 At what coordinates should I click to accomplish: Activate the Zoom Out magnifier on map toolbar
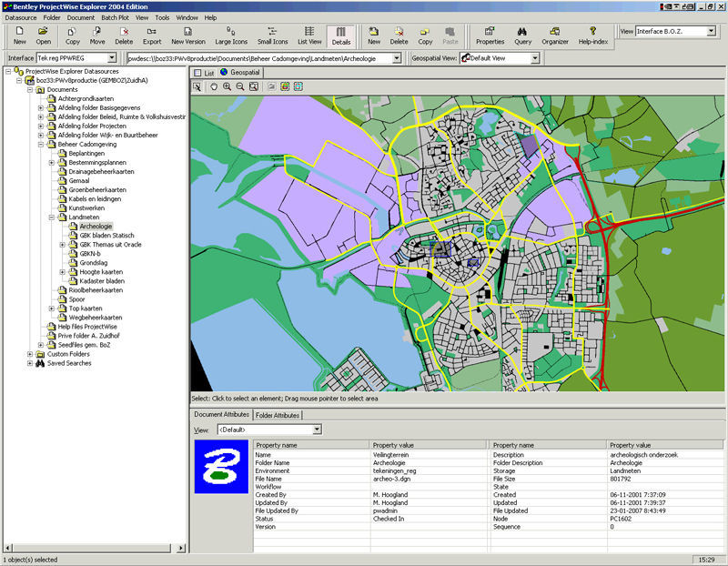coord(239,86)
